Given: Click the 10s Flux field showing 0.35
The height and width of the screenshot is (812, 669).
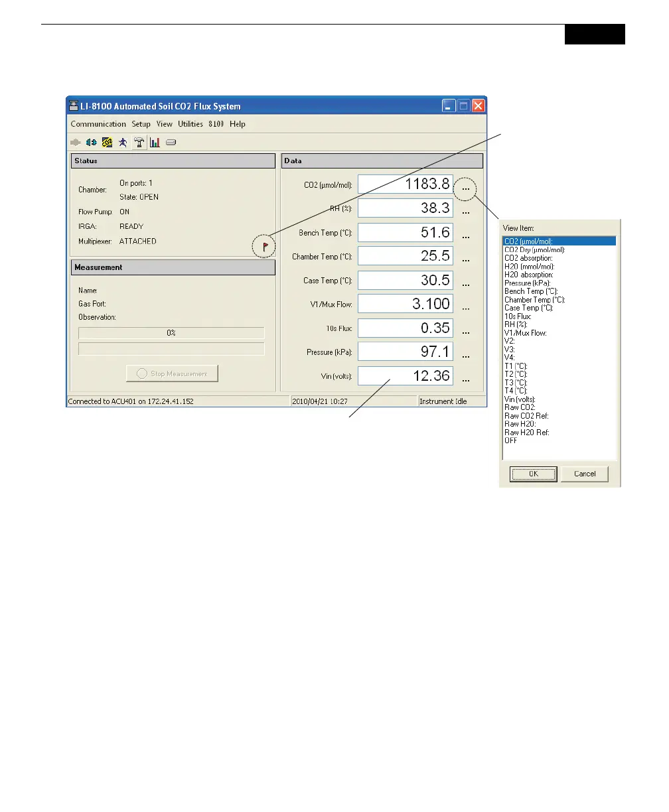Looking at the screenshot, I should tap(406, 328).
